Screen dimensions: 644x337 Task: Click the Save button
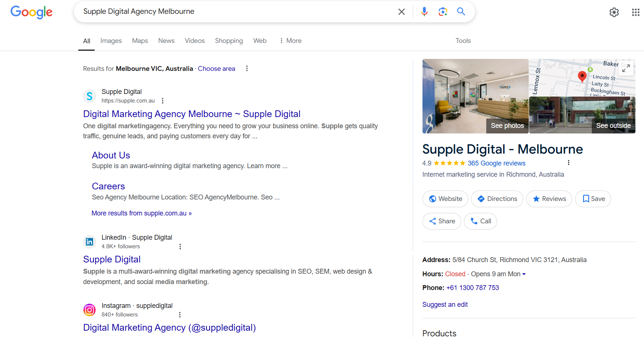pos(593,199)
